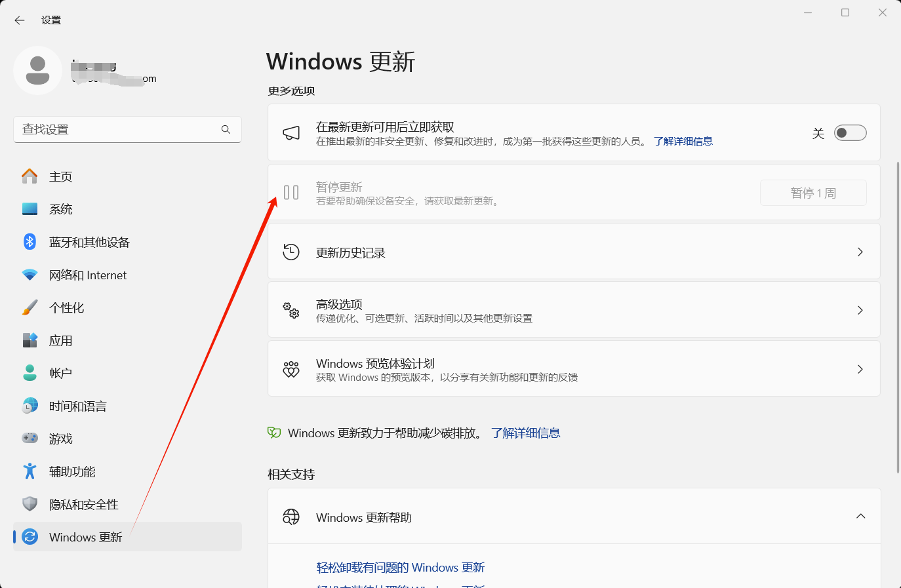Click 高级选项 row title
Screen dimensions: 901x588
(x=339, y=304)
